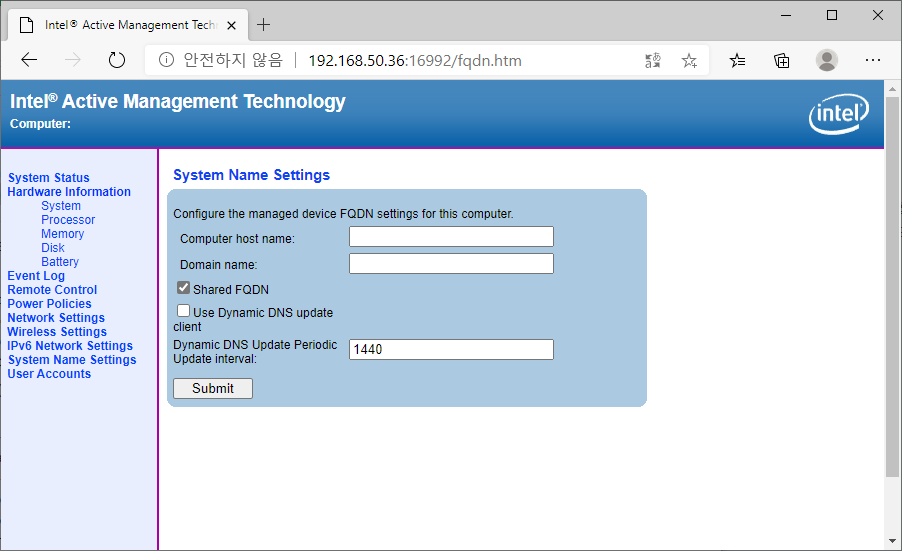The height and width of the screenshot is (551, 902).
Task: Click the browser forward arrow
Action: 72,60
